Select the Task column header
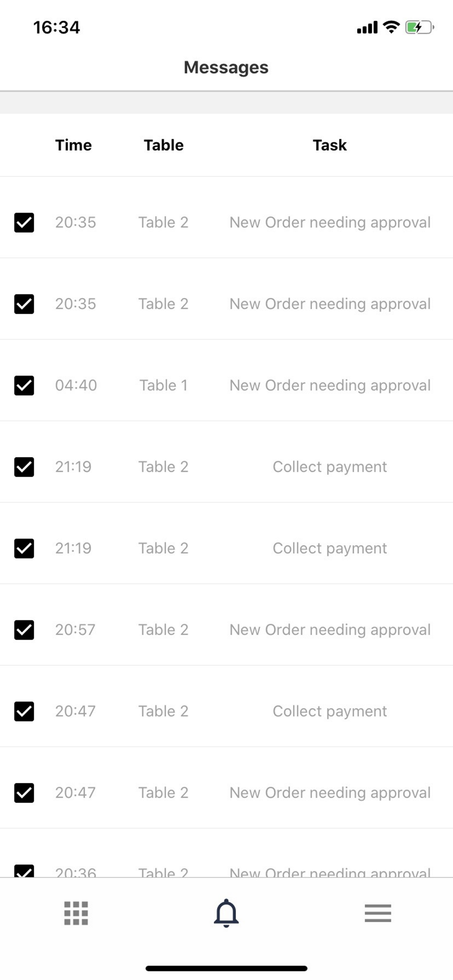 click(x=330, y=145)
